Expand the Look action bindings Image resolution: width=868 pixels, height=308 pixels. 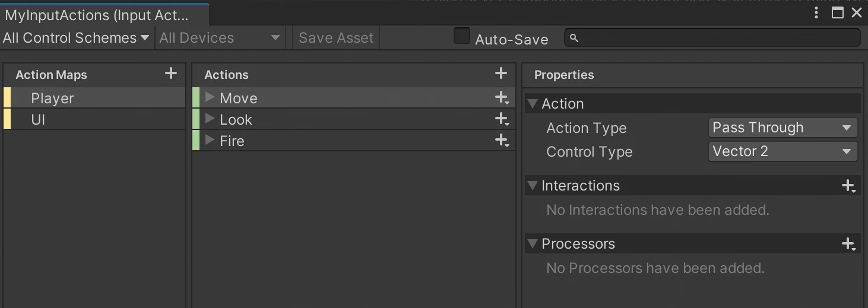click(210, 119)
